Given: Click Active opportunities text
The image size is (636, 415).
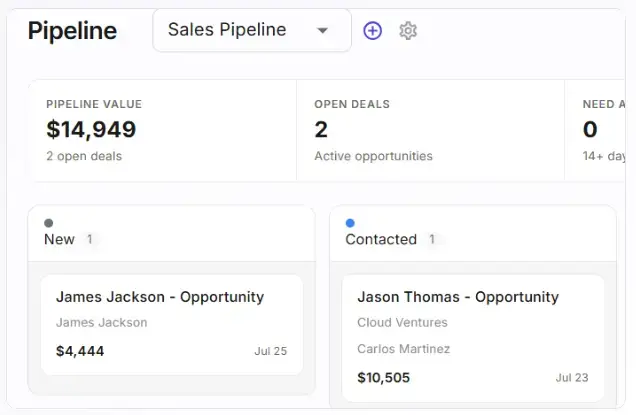Looking at the screenshot, I should tap(374, 156).
